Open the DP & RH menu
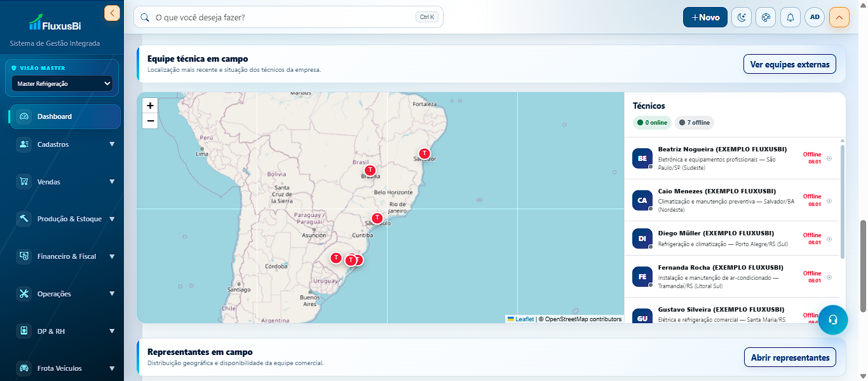 tap(65, 331)
